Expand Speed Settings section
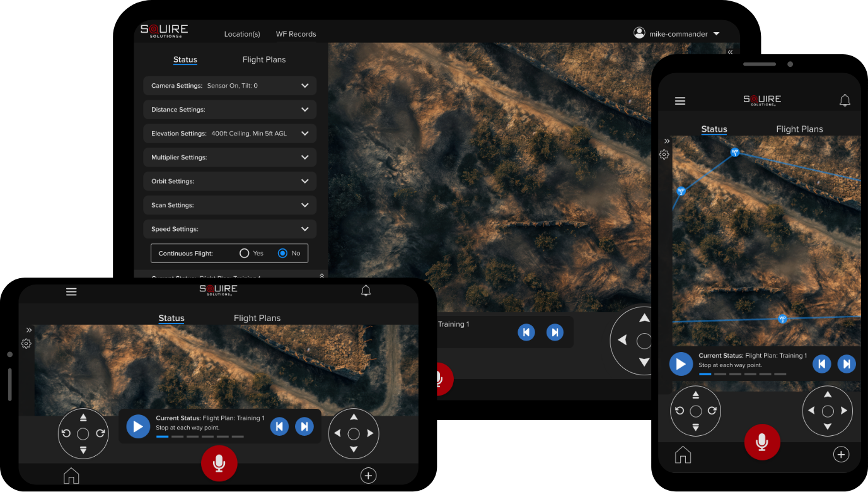The image size is (868, 492). (x=230, y=230)
